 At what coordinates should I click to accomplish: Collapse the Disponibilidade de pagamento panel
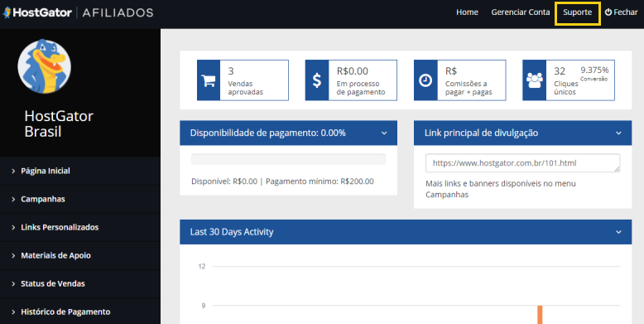[384, 133]
